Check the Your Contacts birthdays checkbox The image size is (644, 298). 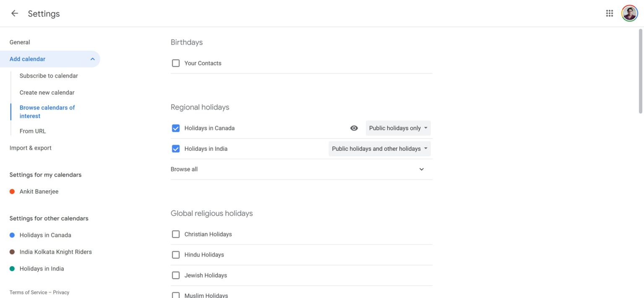(x=176, y=63)
